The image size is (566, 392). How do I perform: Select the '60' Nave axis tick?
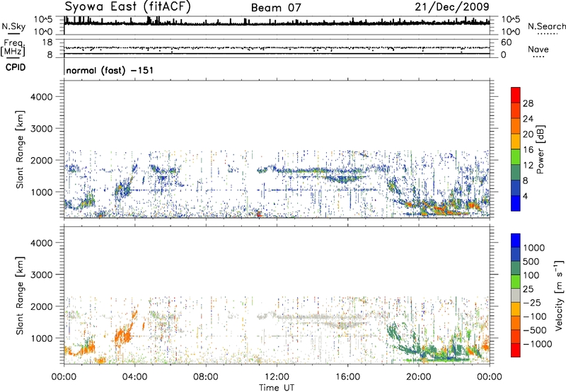coord(506,42)
